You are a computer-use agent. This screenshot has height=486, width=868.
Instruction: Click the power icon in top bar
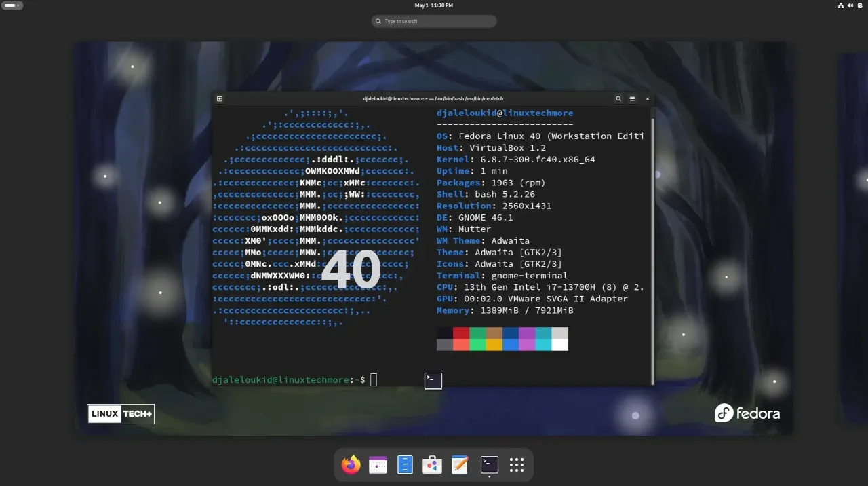click(859, 5)
